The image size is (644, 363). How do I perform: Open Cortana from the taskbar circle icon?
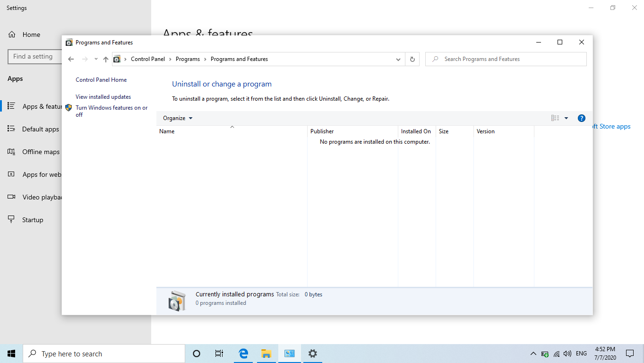197,354
